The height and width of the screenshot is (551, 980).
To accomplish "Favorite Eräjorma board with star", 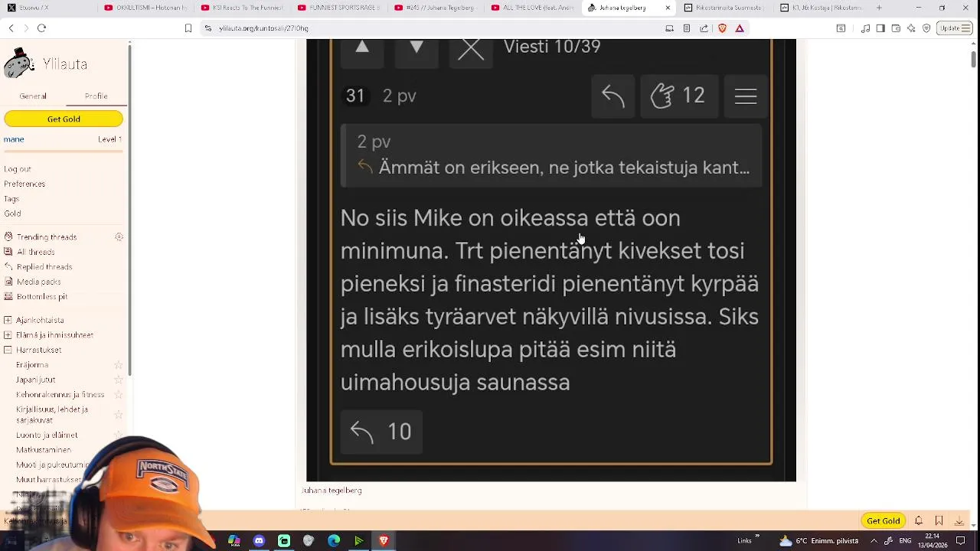I will pos(119,366).
